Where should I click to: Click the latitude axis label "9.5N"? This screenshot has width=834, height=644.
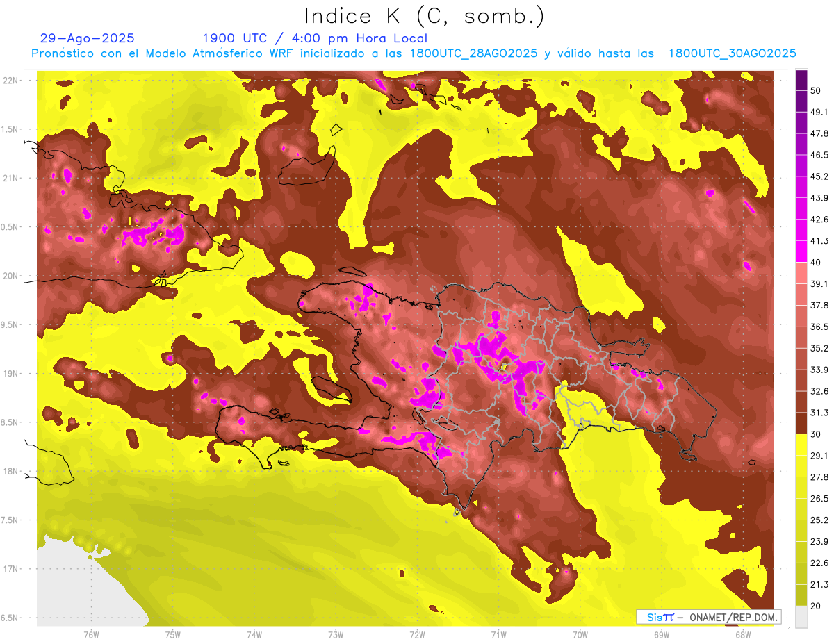(10, 325)
